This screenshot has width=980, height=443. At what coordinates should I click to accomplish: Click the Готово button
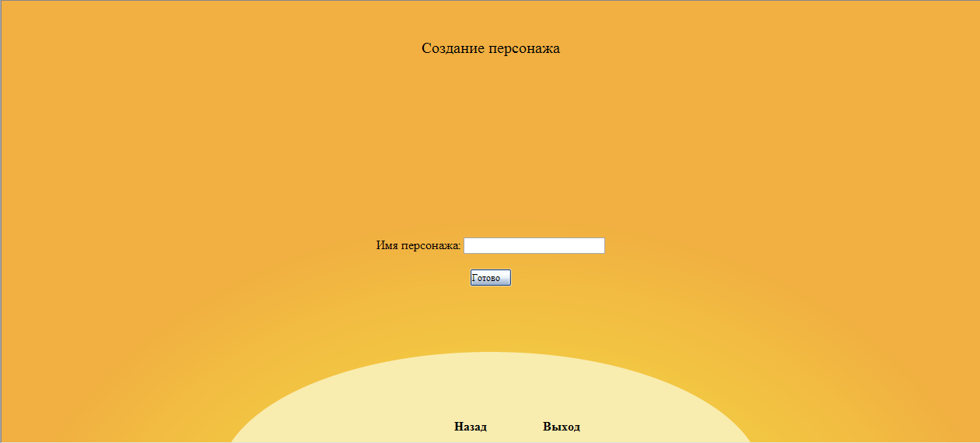pos(491,278)
